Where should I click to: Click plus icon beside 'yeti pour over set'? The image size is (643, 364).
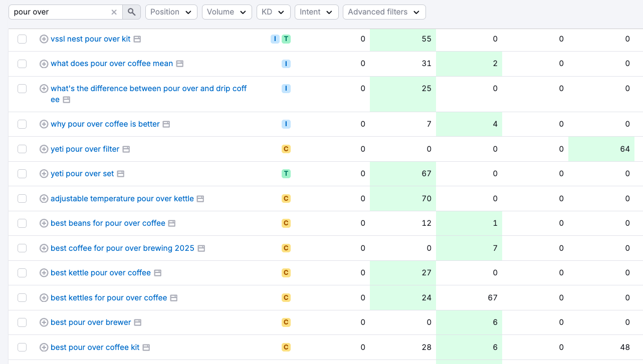pyautogui.click(x=44, y=174)
